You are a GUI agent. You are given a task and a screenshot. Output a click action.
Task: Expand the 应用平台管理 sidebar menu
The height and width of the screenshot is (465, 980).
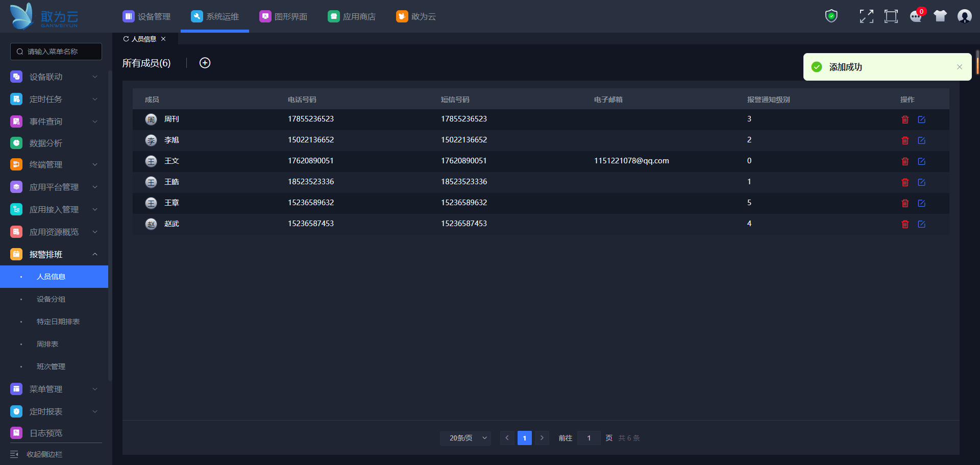pyautogui.click(x=54, y=187)
